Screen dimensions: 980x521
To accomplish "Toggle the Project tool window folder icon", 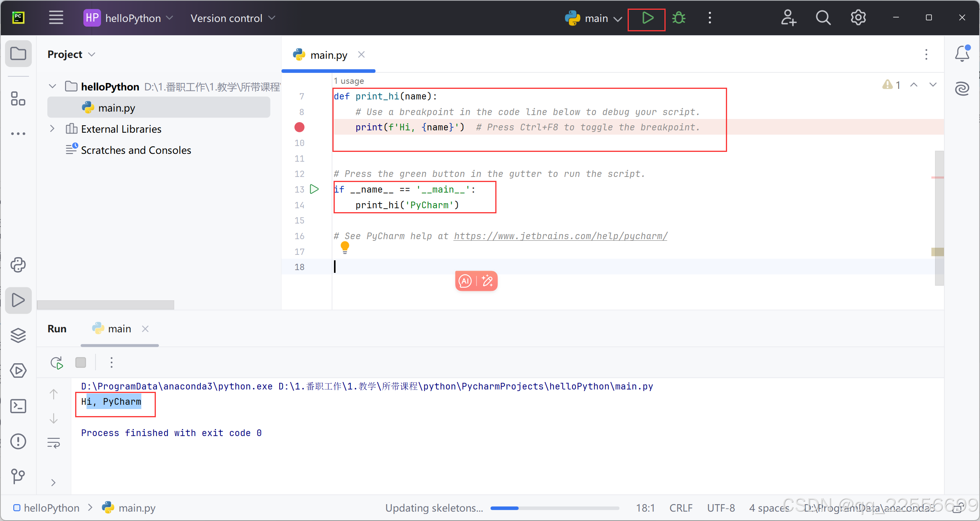I will tap(18, 54).
